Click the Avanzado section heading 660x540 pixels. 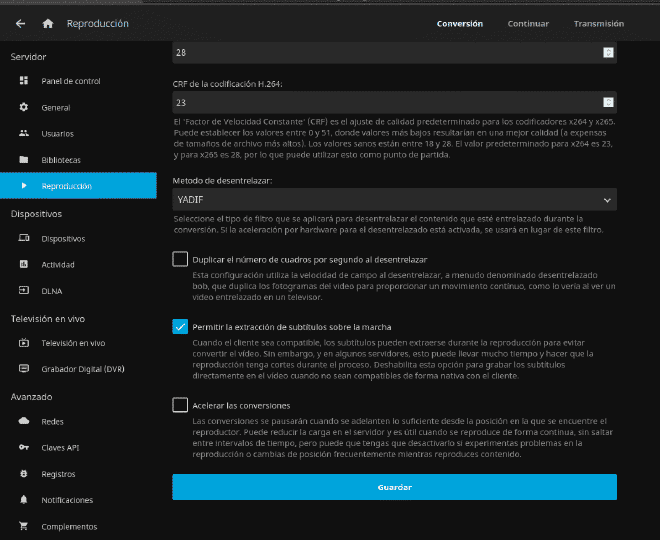tap(32, 396)
